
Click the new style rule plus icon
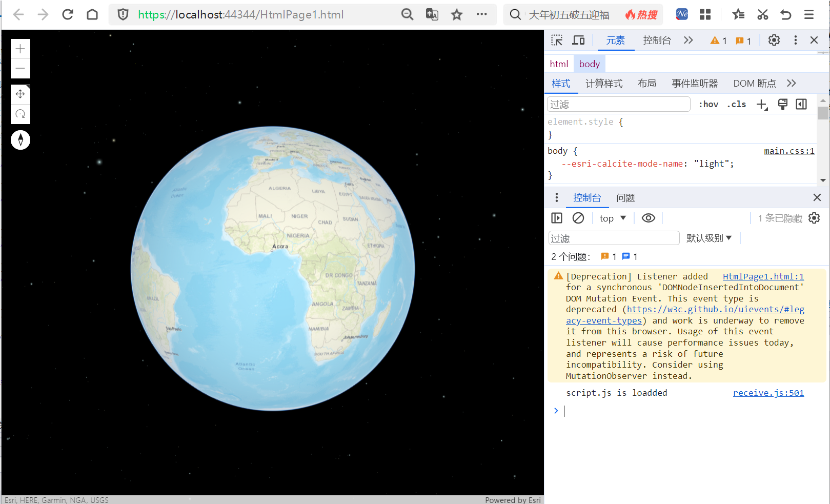(x=762, y=104)
